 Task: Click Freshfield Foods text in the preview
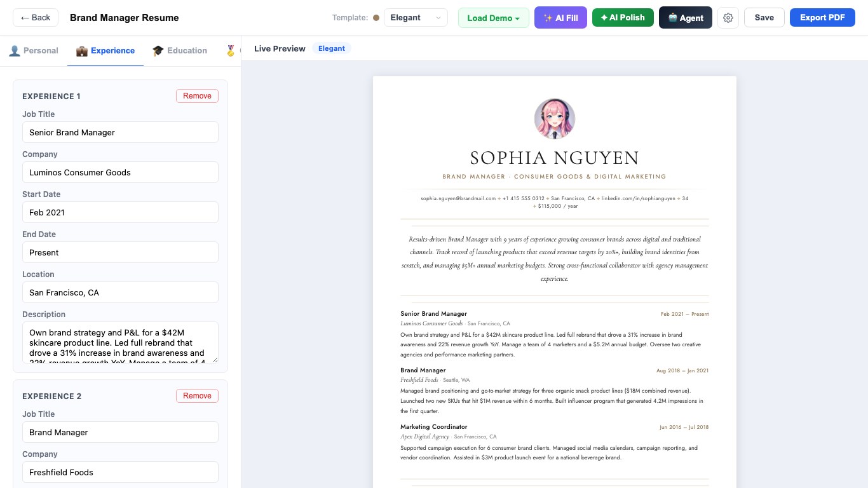tap(419, 380)
